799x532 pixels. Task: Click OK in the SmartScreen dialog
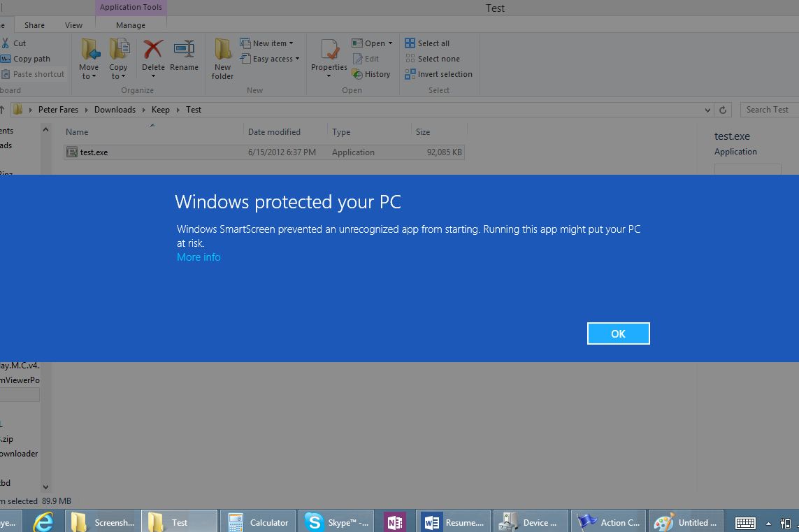click(x=618, y=333)
